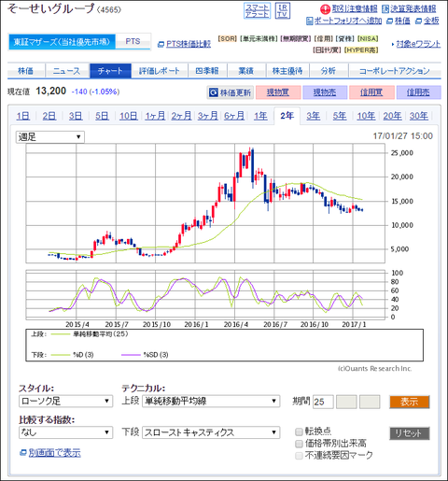Enable the 転換点 checkbox
Screen dimensions: 448x481
(299, 431)
